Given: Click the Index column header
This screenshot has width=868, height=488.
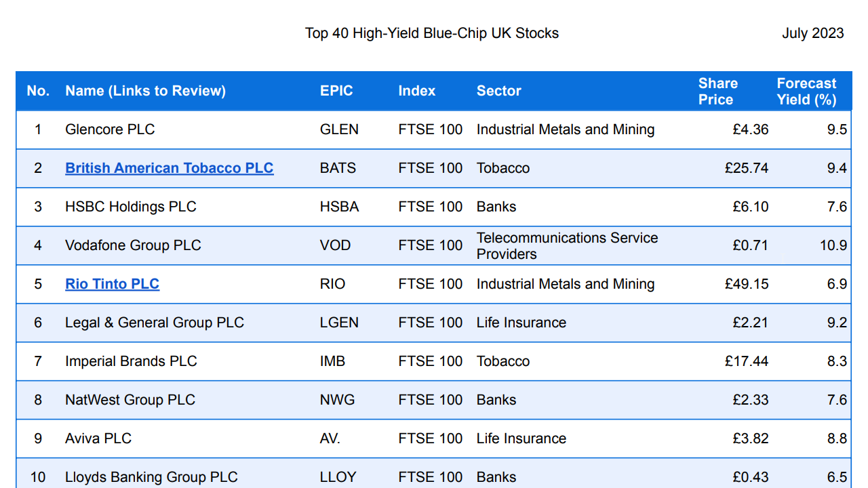Looking at the screenshot, I should point(416,91).
